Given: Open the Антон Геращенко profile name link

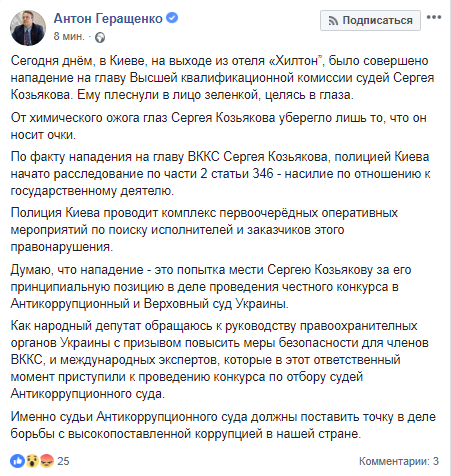Looking at the screenshot, I should 108,18.
